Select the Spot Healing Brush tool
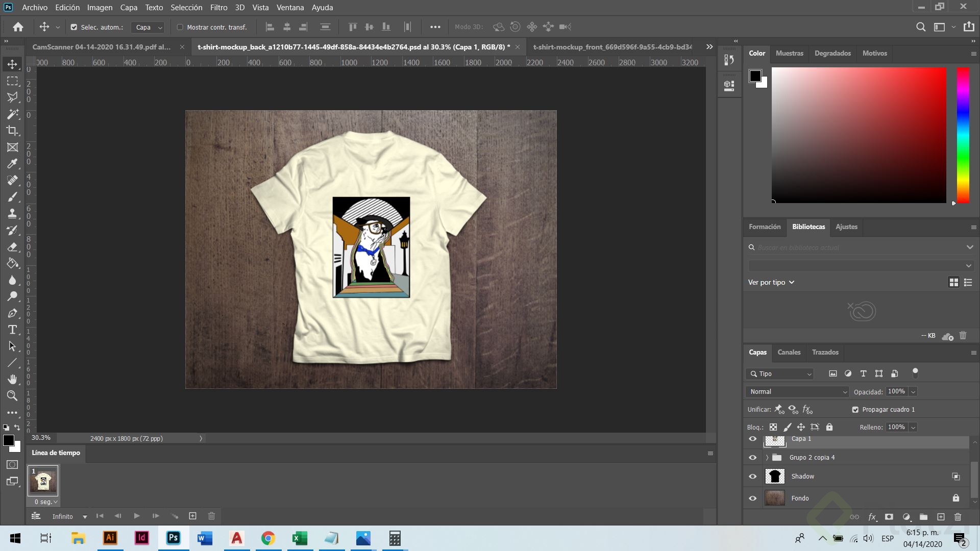Image resolution: width=980 pixels, height=551 pixels. click(12, 181)
